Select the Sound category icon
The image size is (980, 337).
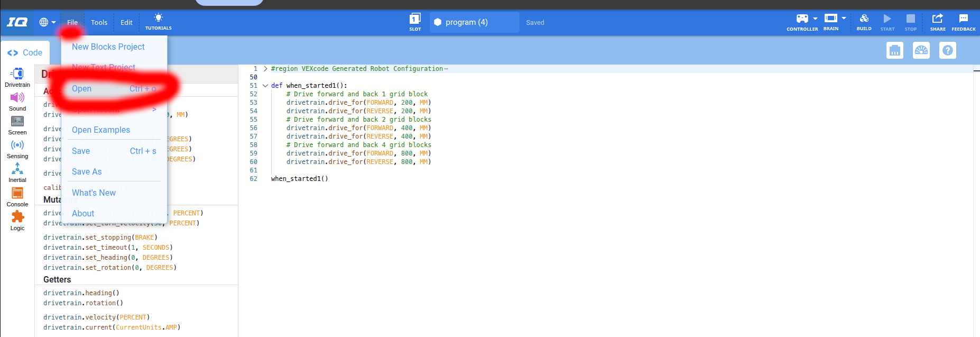17,97
